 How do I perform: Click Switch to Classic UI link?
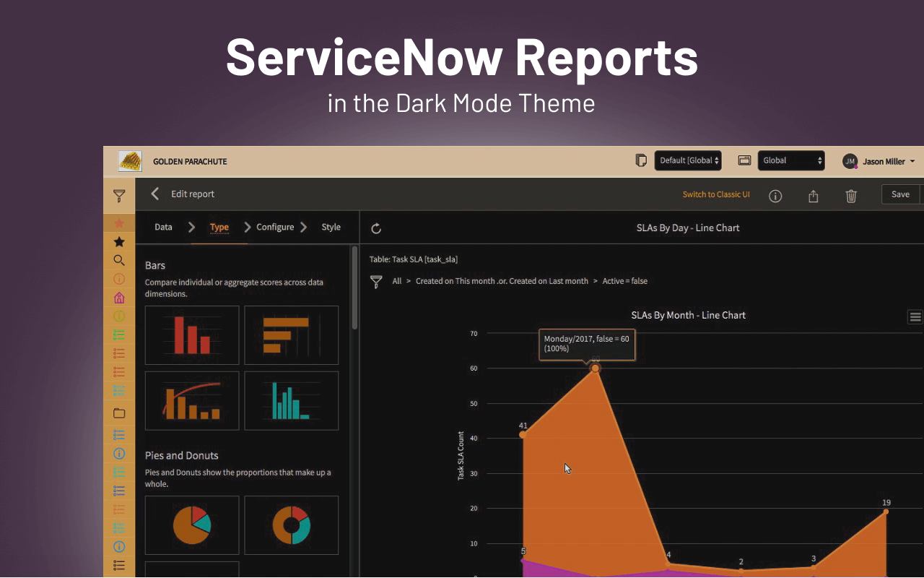(x=716, y=194)
